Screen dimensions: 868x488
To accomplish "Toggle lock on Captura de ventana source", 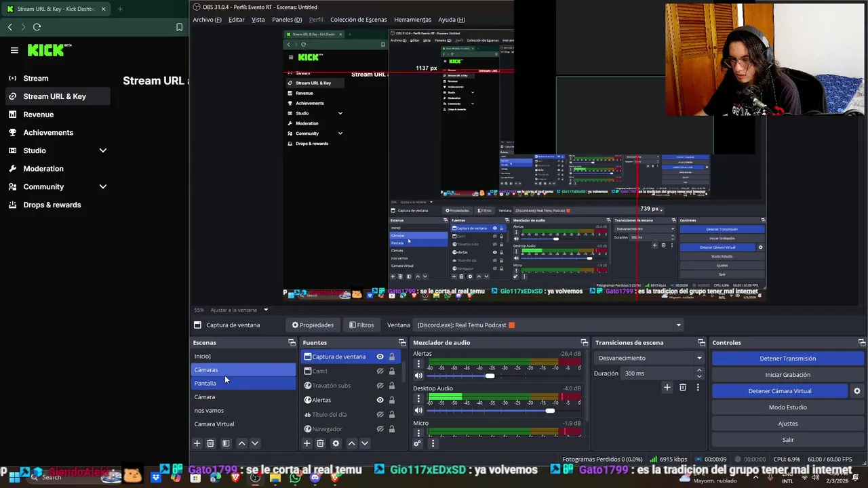I will click(x=391, y=357).
